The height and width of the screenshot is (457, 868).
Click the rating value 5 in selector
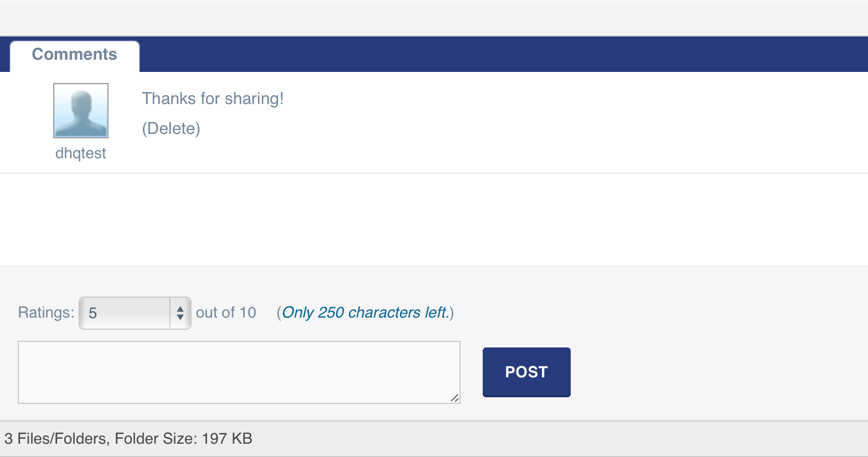93,313
